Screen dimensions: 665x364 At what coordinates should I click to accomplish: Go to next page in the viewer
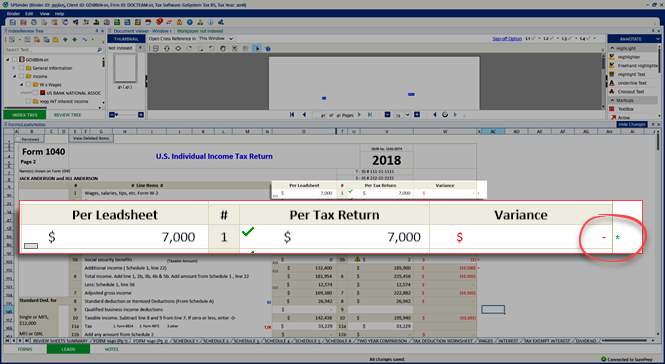click(x=359, y=115)
